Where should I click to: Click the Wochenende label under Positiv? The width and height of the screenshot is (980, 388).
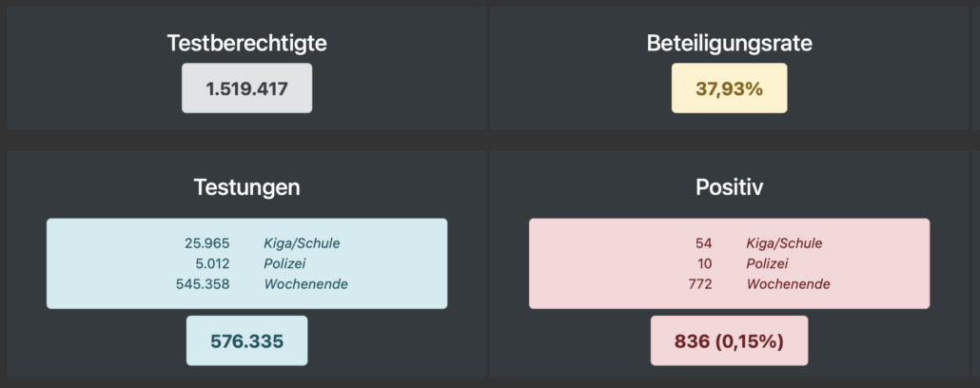(x=788, y=284)
